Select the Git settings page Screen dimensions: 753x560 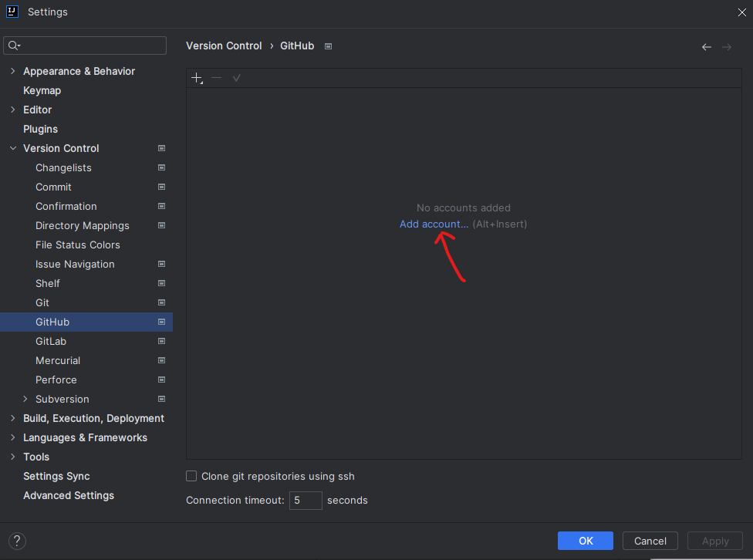tap(42, 302)
